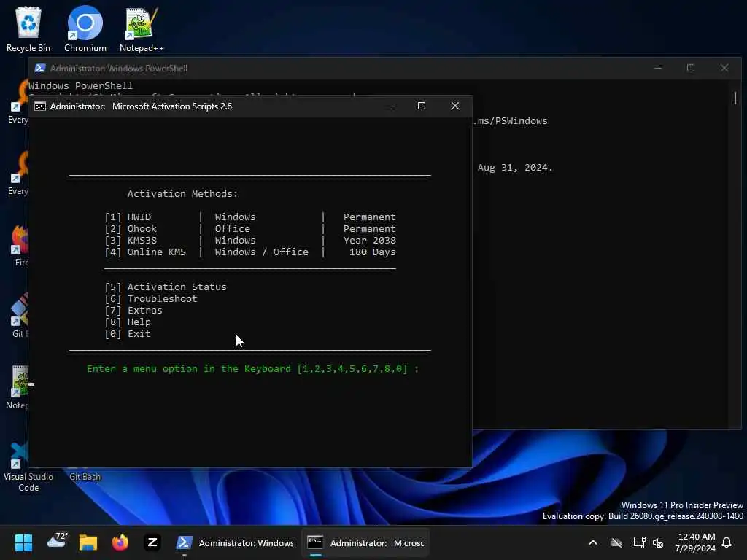Open the clock showing 12:40 AM

[x=695, y=542]
